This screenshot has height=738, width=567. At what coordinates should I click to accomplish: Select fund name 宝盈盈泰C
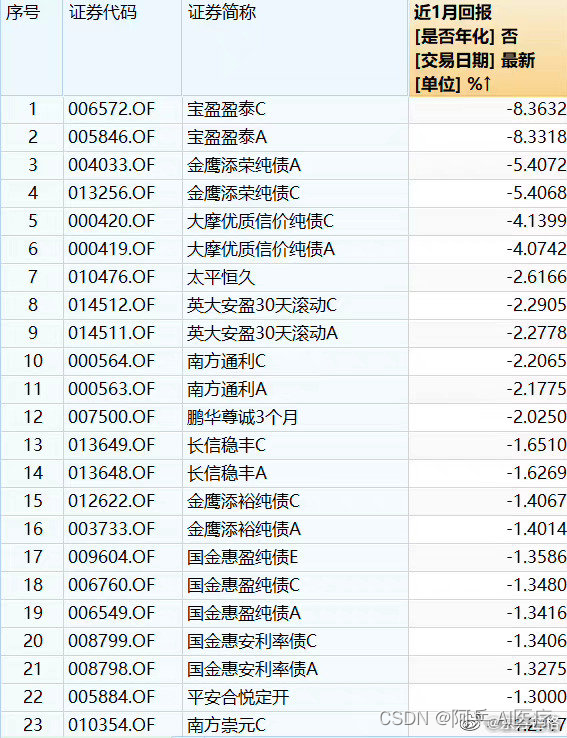coord(226,109)
